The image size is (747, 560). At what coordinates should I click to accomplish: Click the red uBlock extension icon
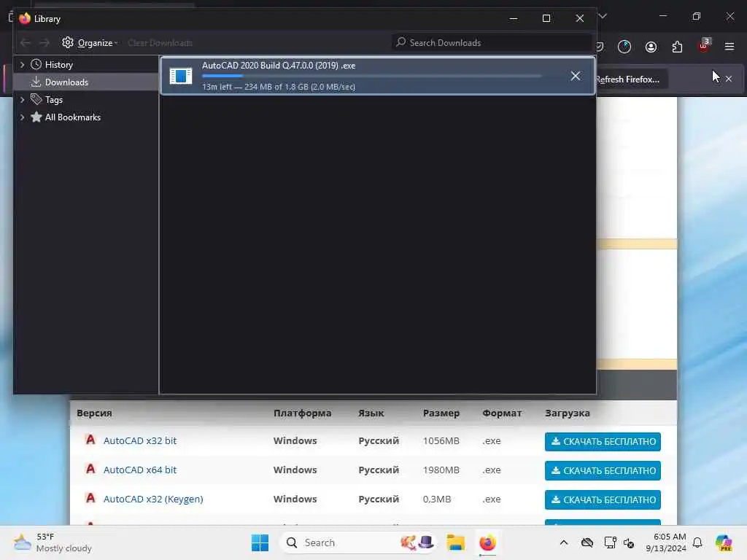tap(704, 46)
